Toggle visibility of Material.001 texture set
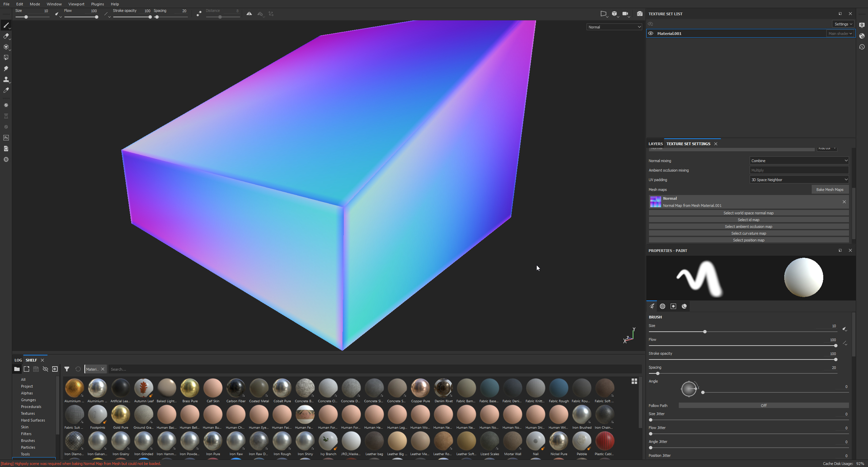 651,33
